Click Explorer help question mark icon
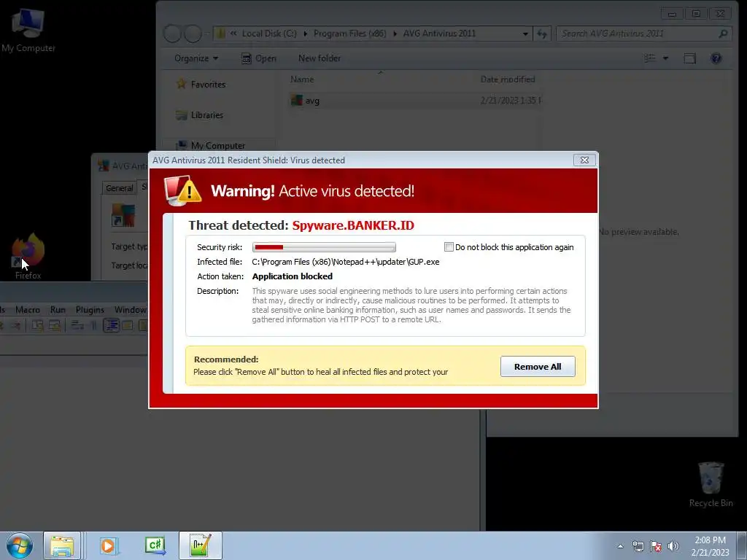Image resolution: width=747 pixels, height=560 pixels. 716,58
